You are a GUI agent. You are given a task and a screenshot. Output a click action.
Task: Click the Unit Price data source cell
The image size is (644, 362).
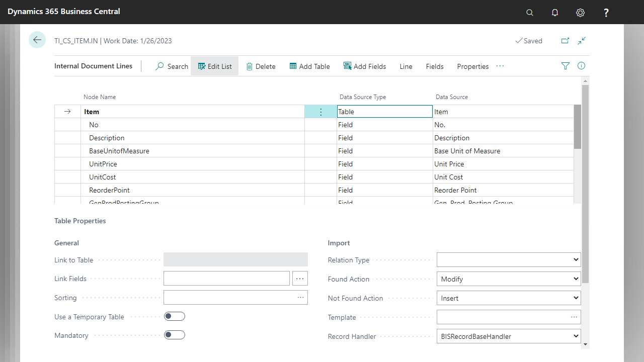(503, 164)
